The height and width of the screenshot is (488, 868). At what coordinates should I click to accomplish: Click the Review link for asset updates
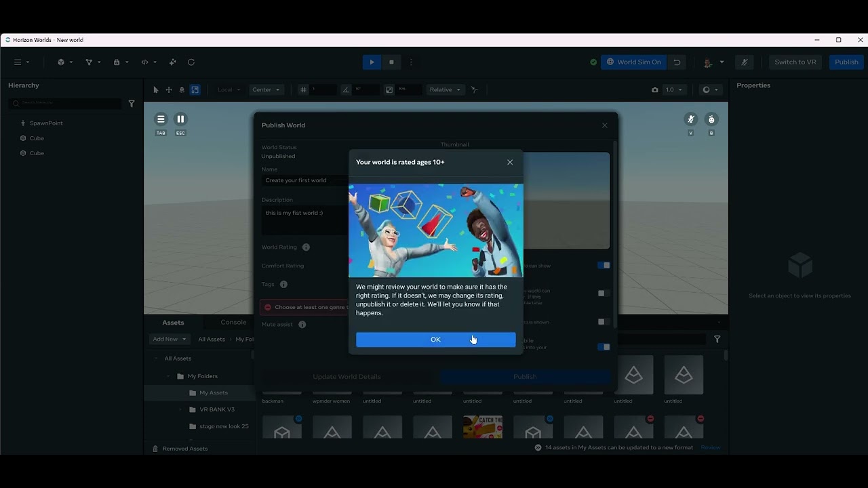[x=710, y=447]
